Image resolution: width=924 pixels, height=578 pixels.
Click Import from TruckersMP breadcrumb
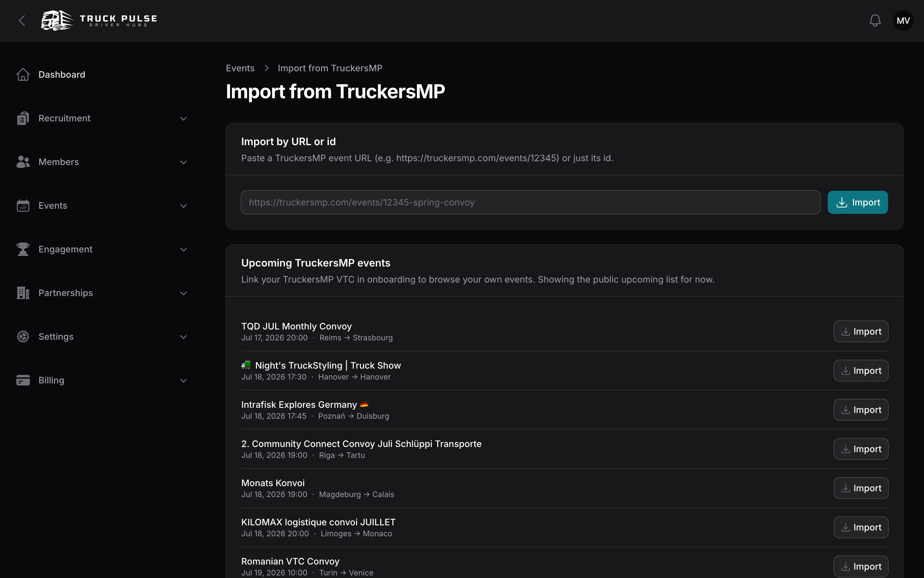tap(330, 68)
